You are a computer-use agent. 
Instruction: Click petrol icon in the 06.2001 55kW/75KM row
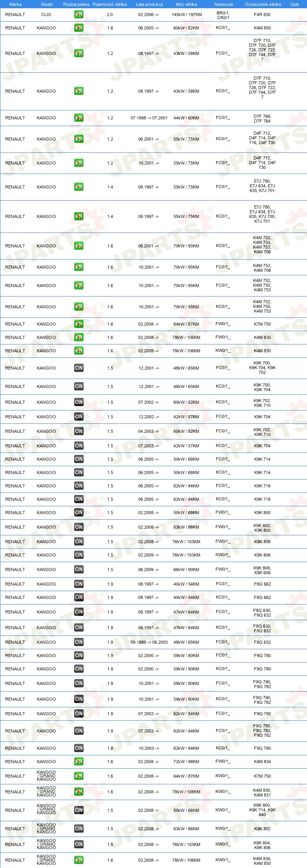tap(79, 139)
